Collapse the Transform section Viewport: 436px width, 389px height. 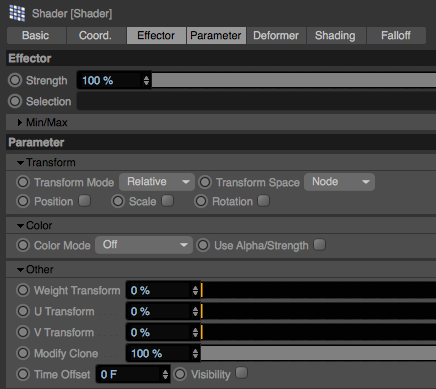click(x=20, y=163)
